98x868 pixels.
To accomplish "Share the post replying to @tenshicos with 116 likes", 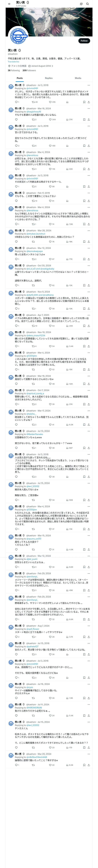I will [x=89, y=169].
